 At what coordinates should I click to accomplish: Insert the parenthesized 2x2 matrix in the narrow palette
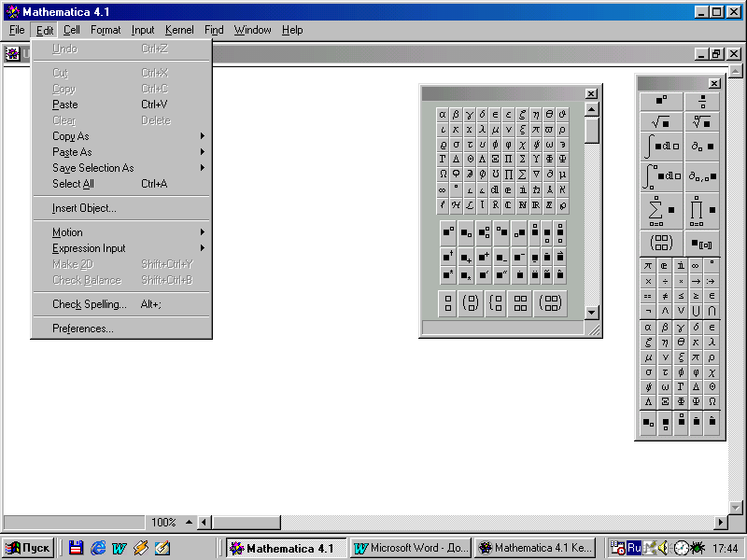click(x=662, y=243)
